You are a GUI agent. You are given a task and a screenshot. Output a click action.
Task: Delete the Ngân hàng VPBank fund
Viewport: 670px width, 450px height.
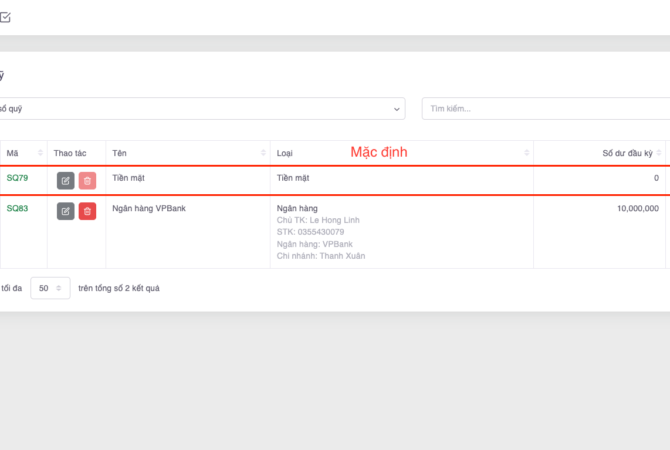87,211
